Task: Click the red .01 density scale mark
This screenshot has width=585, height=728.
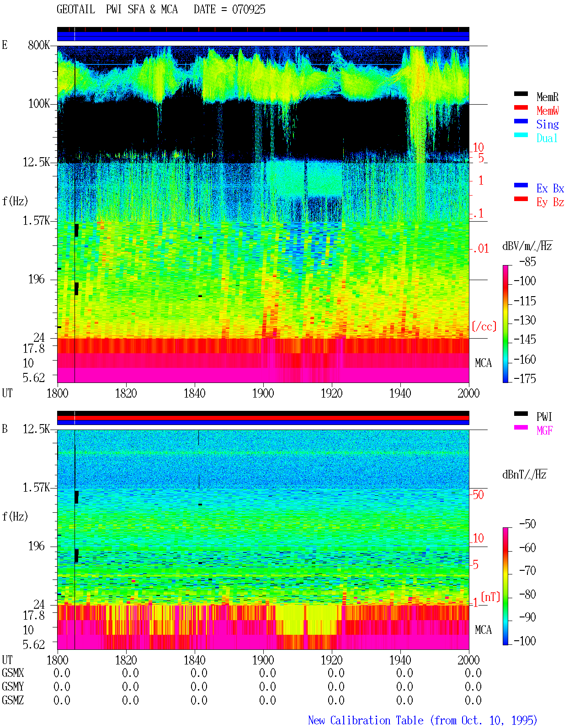Action: [x=481, y=249]
